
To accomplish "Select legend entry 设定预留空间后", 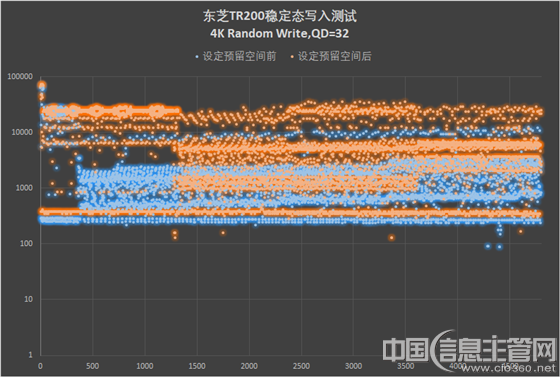I will coord(335,56).
